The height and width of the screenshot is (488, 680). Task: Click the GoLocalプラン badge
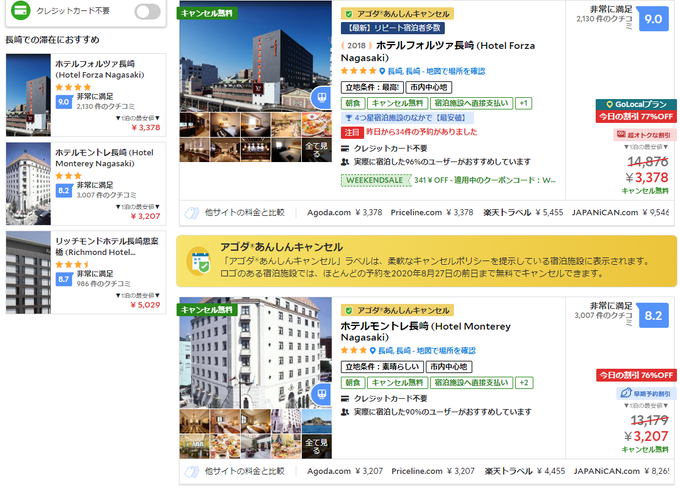(x=636, y=105)
